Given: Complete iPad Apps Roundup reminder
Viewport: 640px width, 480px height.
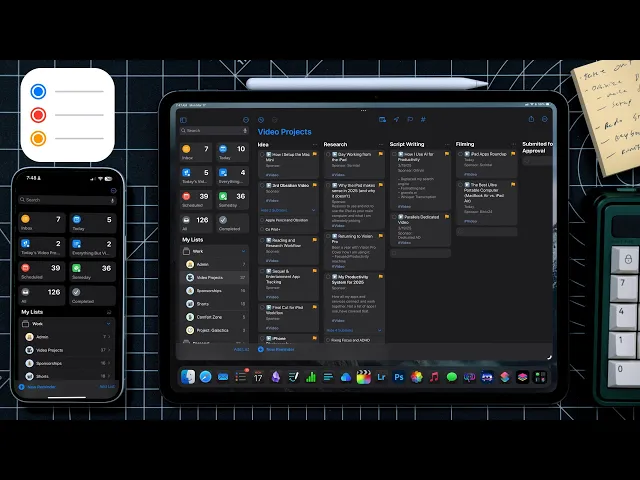Looking at the screenshot, I should coord(460,154).
